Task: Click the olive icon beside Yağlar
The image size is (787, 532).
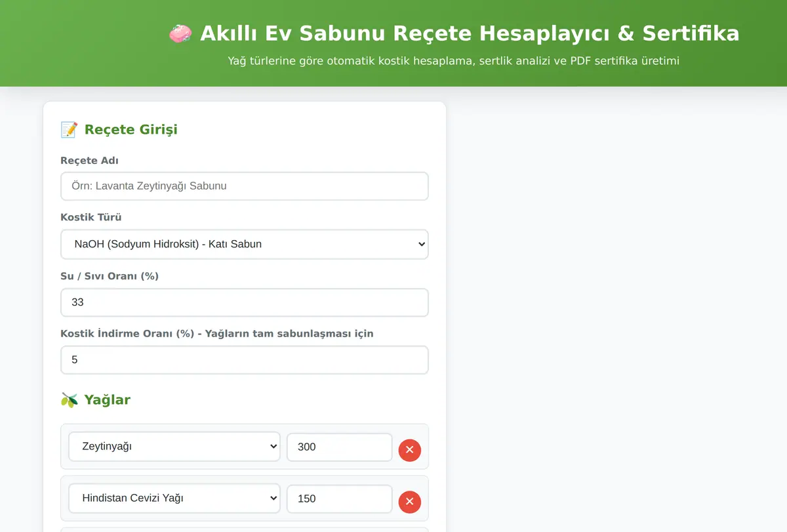Action: 69,400
